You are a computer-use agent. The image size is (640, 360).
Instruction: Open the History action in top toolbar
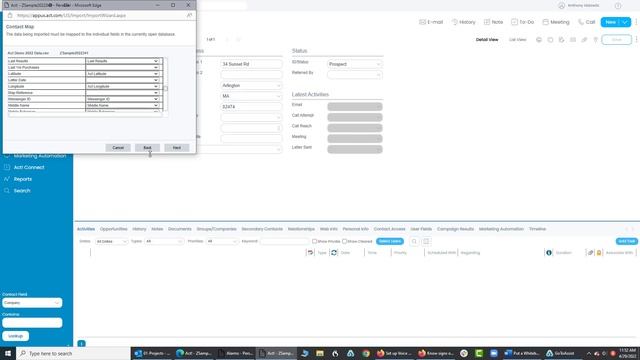(x=463, y=22)
